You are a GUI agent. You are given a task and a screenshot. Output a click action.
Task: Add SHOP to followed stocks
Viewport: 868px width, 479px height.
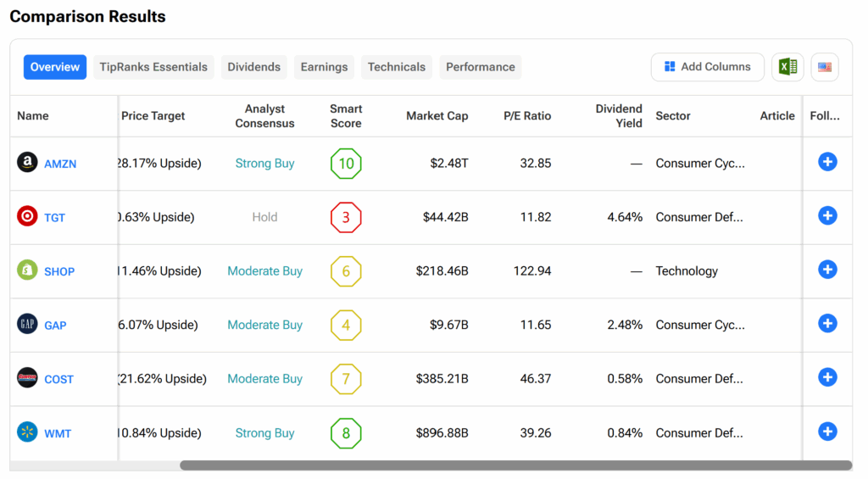point(827,270)
